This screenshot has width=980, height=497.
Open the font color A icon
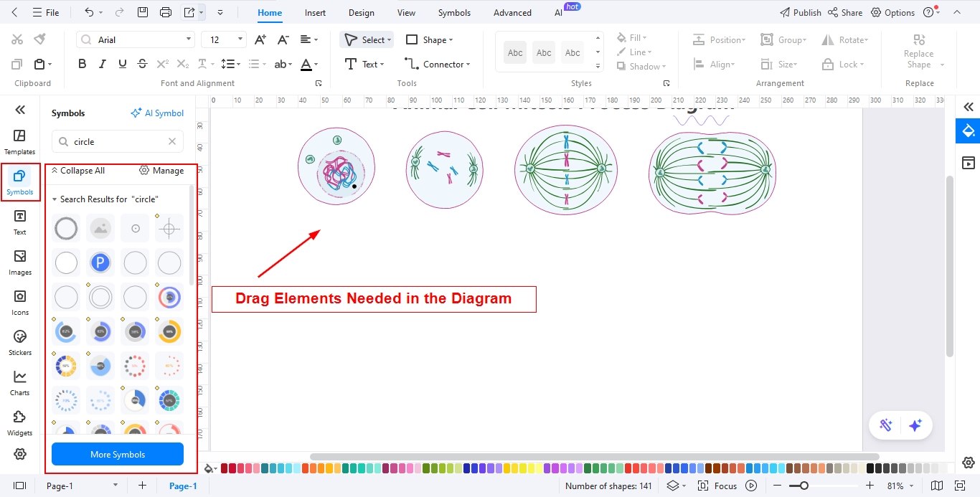[x=306, y=64]
